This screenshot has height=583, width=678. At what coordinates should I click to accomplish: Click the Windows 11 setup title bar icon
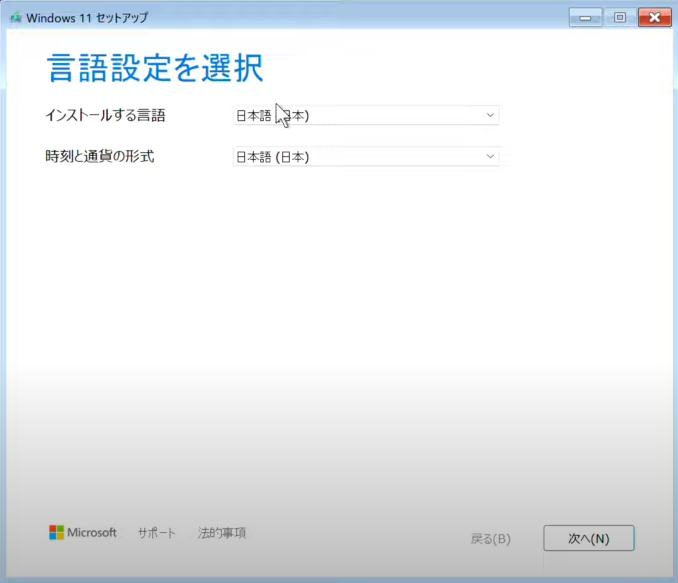pos(16,18)
